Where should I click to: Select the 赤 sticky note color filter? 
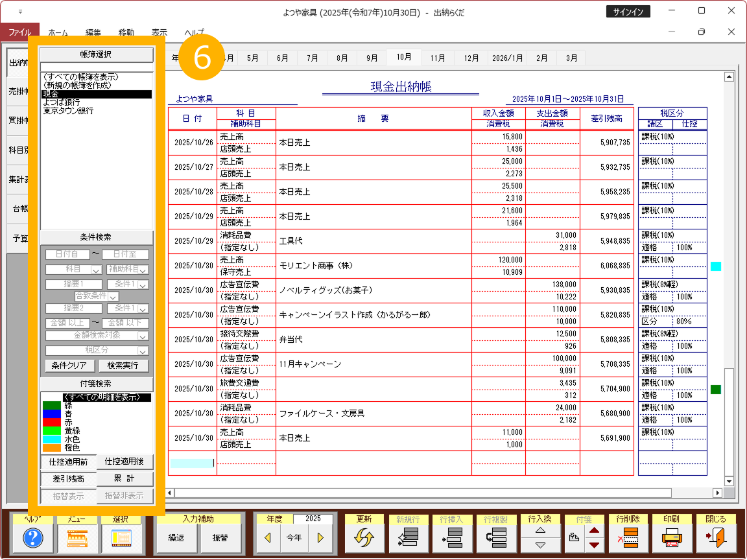click(69, 422)
